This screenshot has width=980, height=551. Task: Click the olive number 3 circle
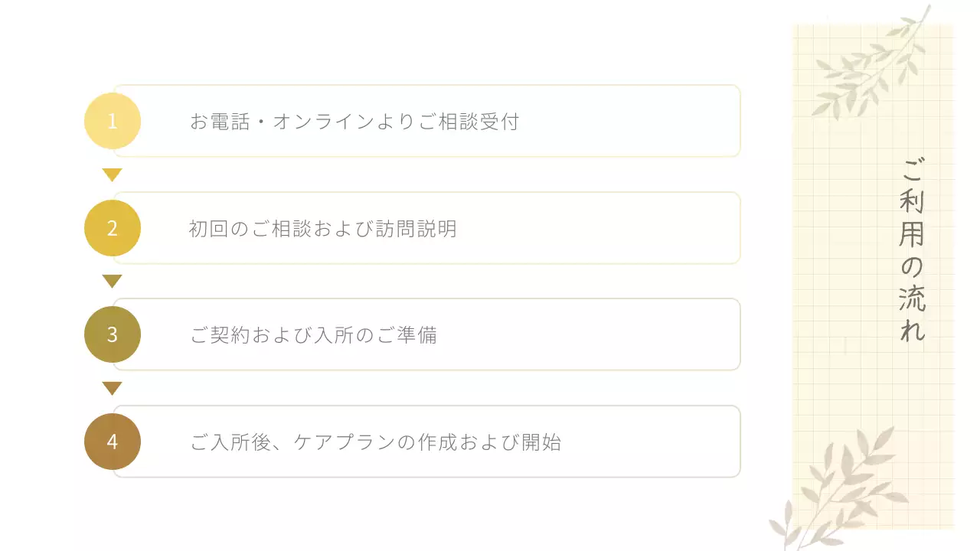(x=113, y=334)
